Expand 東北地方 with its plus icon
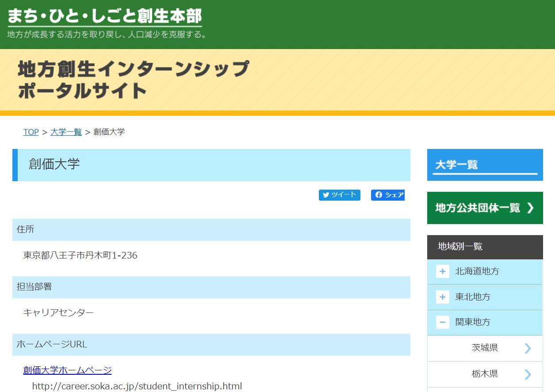Viewport: 555px width, 392px height. coord(443,297)
